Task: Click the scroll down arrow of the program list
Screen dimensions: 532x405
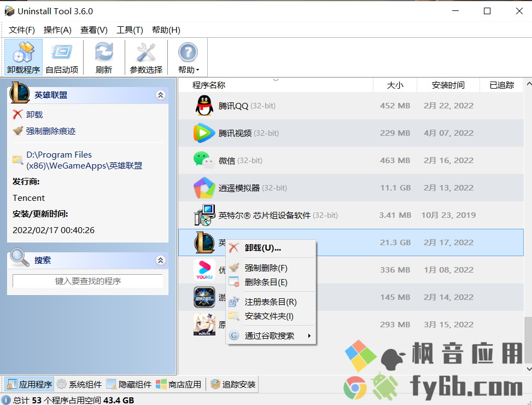Action: pos(529,369)
